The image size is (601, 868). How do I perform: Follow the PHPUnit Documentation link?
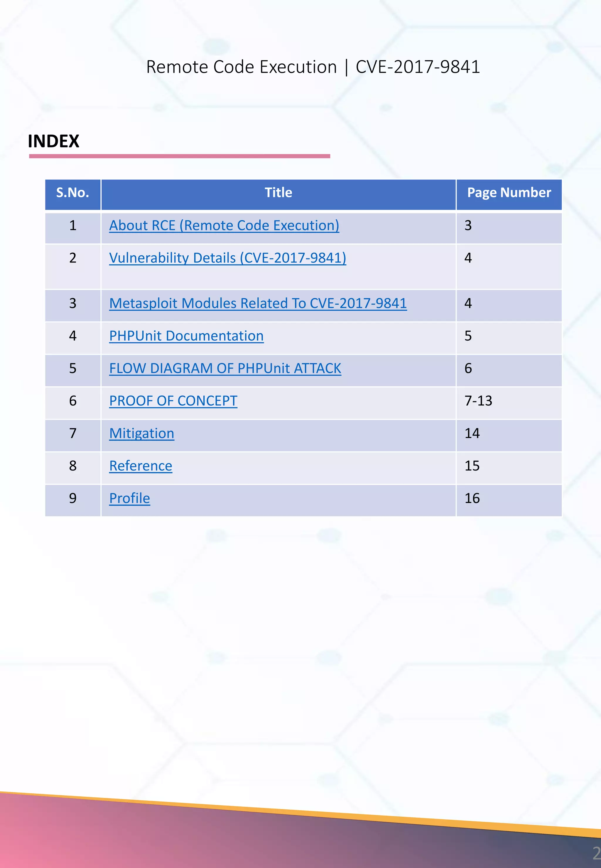click(x=186, y=336)
